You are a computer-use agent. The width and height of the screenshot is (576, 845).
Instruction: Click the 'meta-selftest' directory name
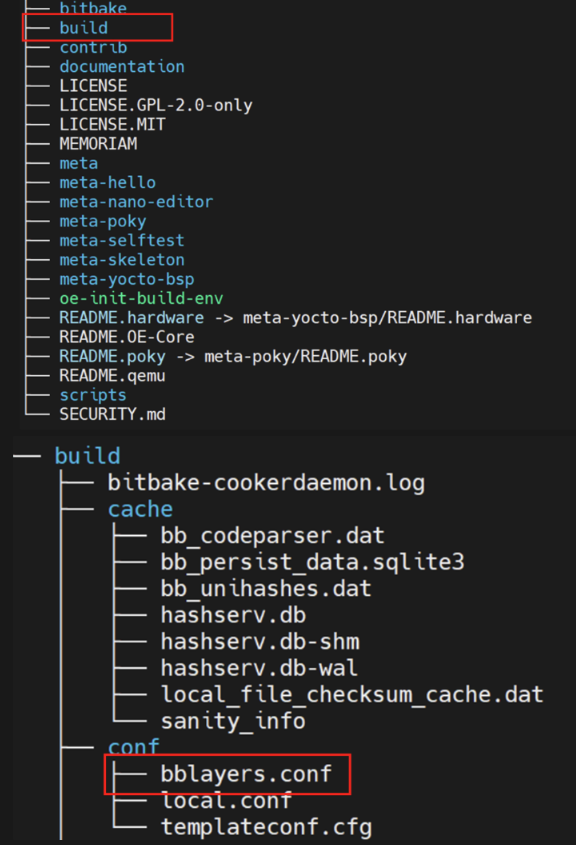pos(122,240)
